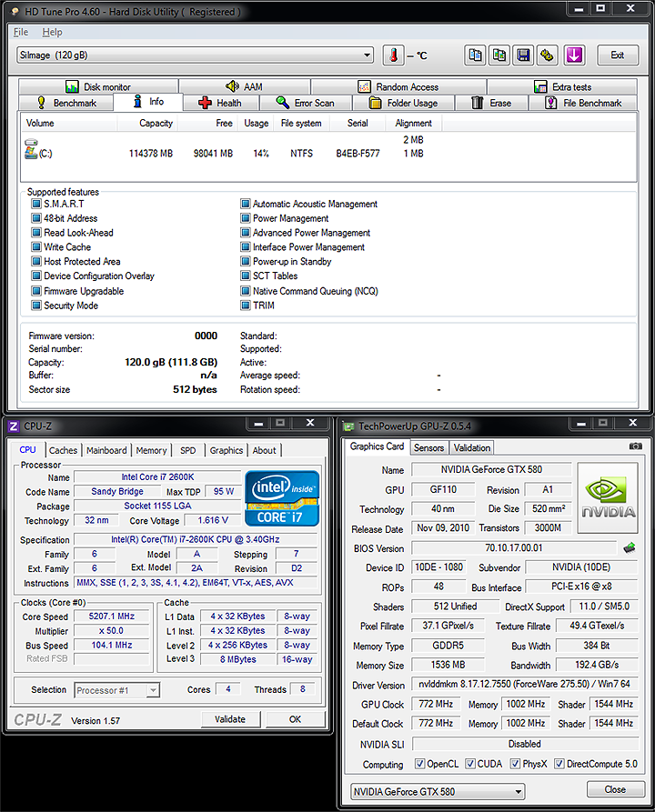Toggle Native Command Queuing (NCQ) checkbox
Image resolution: width=655 pixels, height=812 pixels.
click(x=246, y=290)
